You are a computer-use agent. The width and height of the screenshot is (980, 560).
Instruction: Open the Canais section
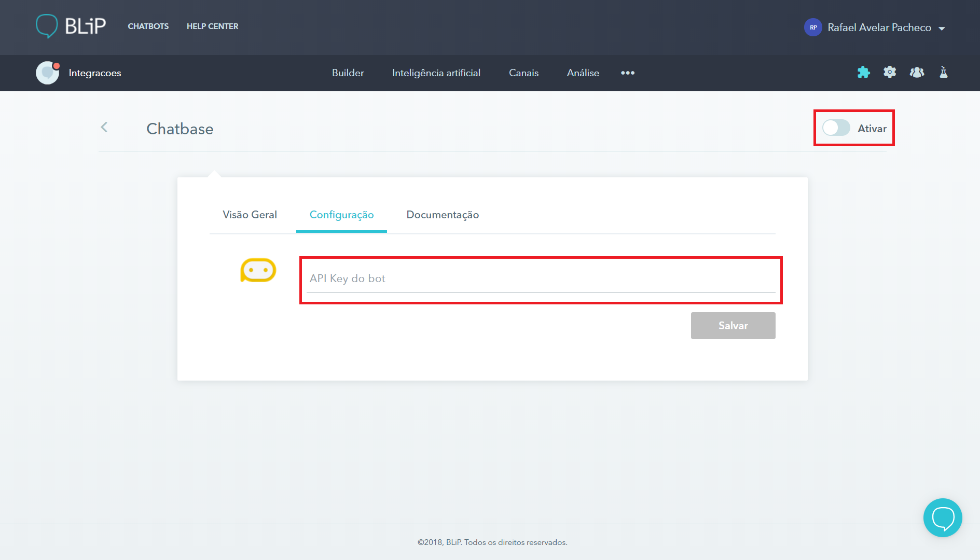point(524,73)
